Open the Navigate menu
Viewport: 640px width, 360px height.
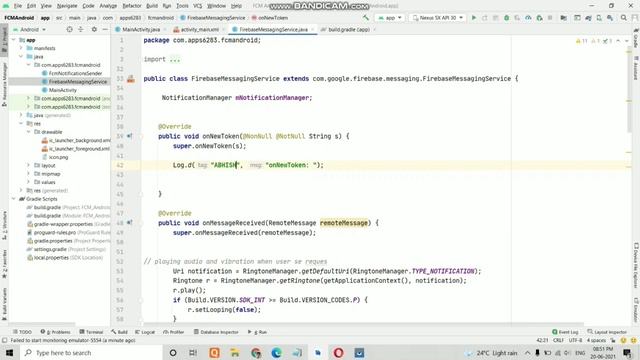click(67, 6)
